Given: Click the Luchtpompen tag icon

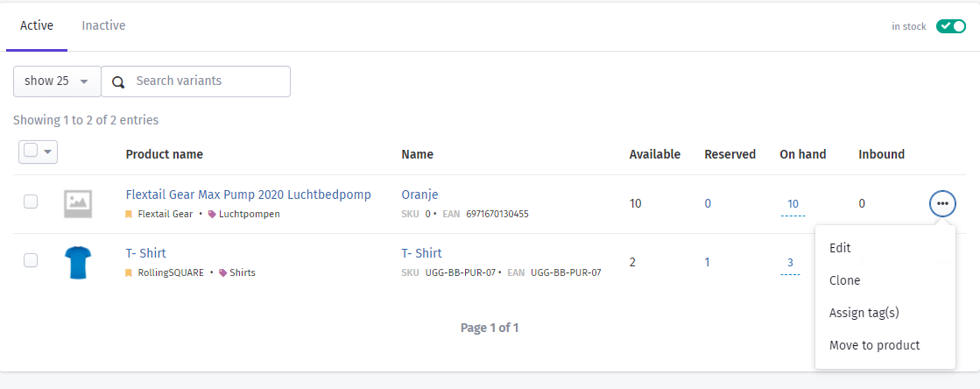Looking at the screenshot, I should point(212,214).
